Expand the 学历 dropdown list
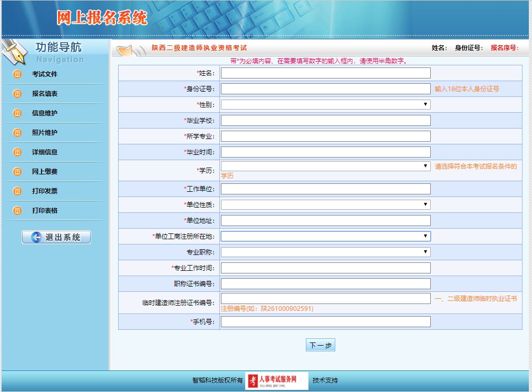The height and width of the screenshot is (392, 532). tap(425, 166)
